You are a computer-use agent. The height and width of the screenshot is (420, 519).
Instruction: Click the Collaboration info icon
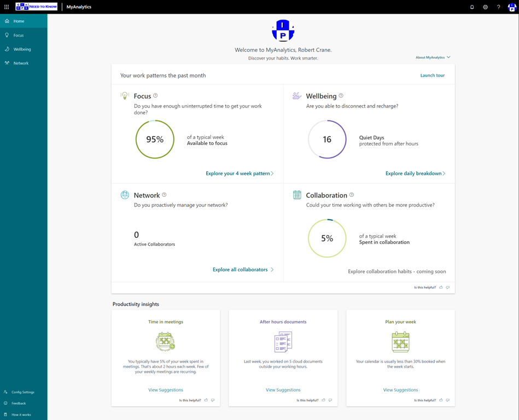pyautogui.click(x=352, y=195)
